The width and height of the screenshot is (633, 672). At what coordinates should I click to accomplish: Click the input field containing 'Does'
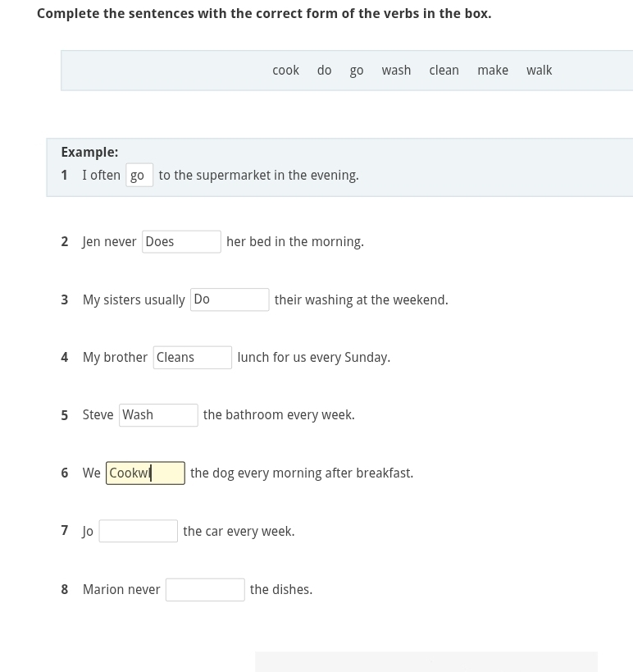point(181,242)
